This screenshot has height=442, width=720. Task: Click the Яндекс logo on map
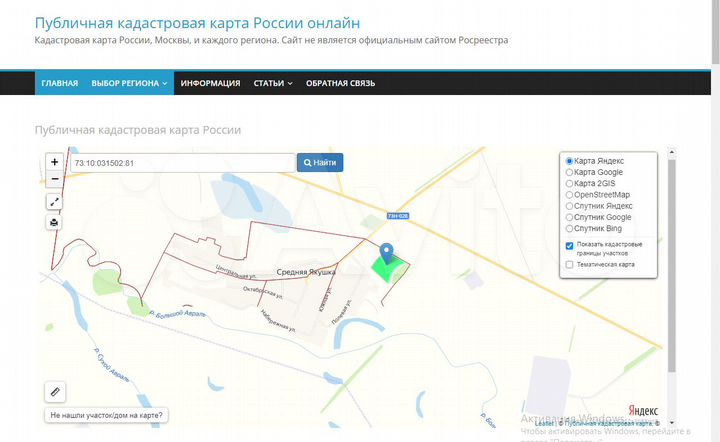pyautogui.click(x=643, y=410)
